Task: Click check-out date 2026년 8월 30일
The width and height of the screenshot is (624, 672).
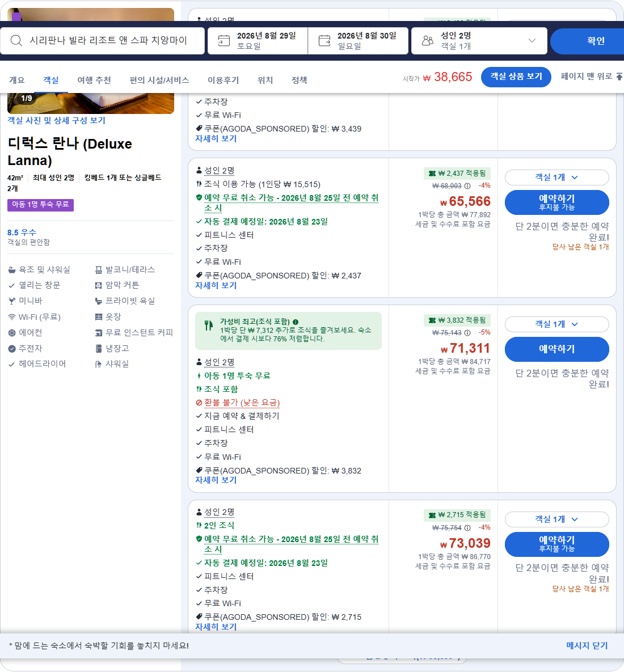Action: click(x=358, y=41)
